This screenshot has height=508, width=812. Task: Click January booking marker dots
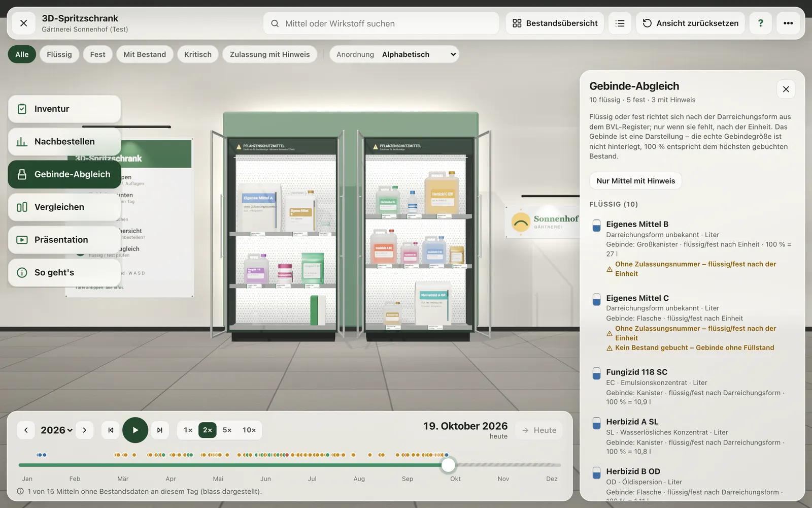(42, 455)
